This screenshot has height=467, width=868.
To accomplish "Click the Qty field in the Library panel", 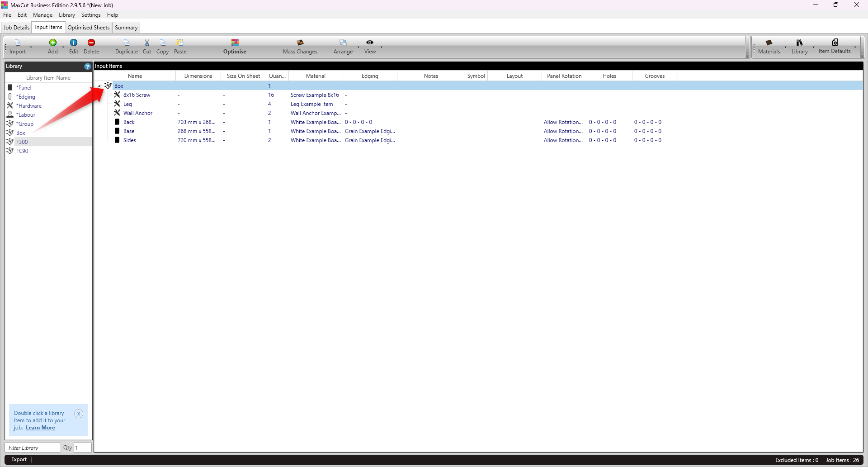I will pyautogui.click(x=83, y=448).
